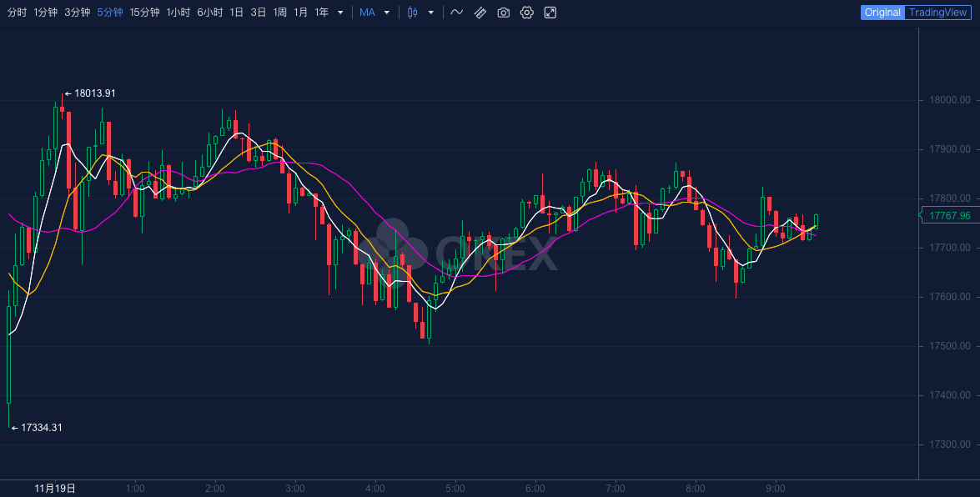Click the 17500.00 price axis label

click(x=950, y=346)
